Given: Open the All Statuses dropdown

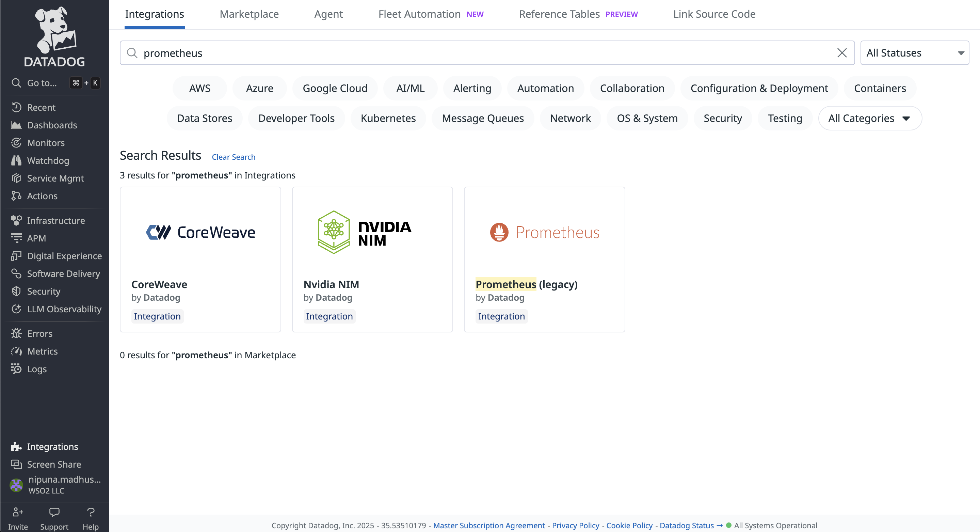Looking at the screenshot, I should [x=915, y=53].
